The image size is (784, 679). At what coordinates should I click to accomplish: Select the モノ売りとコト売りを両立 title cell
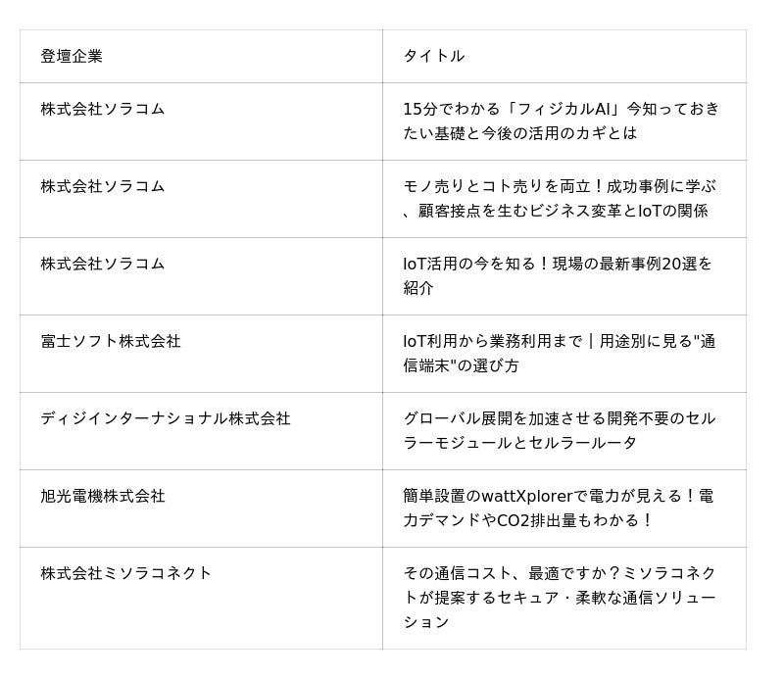coord(559,198)
